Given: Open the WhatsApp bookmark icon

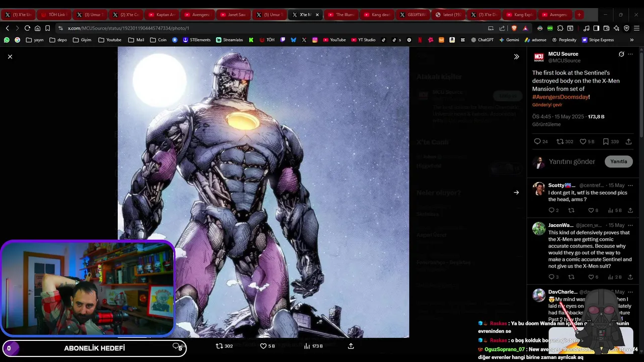Looking at the screenshot, I should tap(7, 40).
